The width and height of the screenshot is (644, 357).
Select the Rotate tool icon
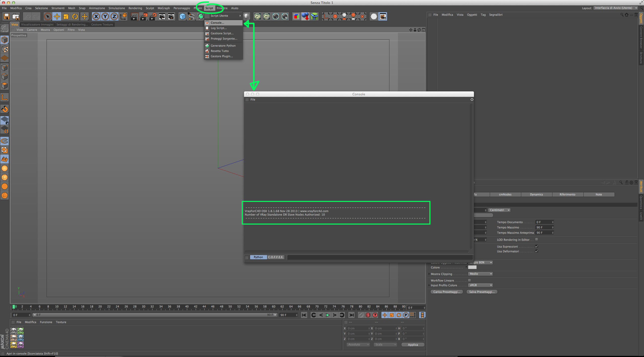pyautogui.click(x=75, y=17)
